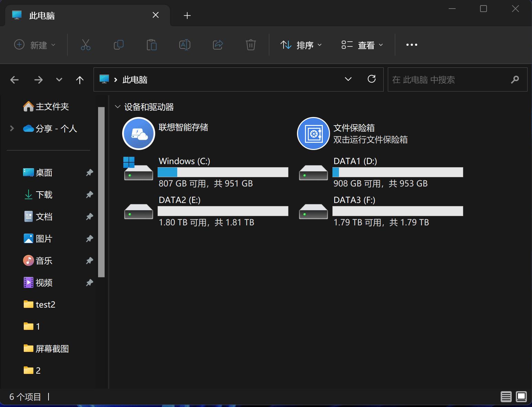This screenshot has height=407, width=532.
Task: Navigate up one folder level
Action: click(x=79, y=79)
